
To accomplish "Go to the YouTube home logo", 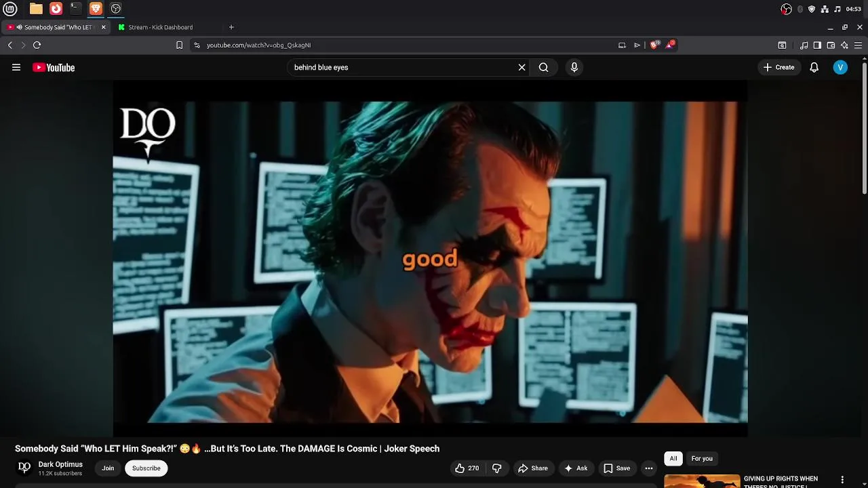I will pos(54,67).
